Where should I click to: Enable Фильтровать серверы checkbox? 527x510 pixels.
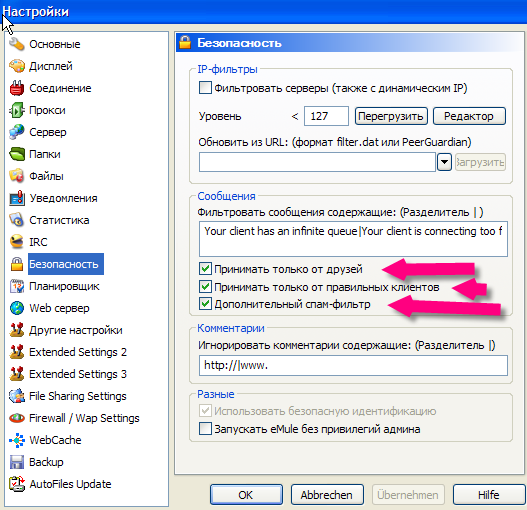(x=205, y=88)
